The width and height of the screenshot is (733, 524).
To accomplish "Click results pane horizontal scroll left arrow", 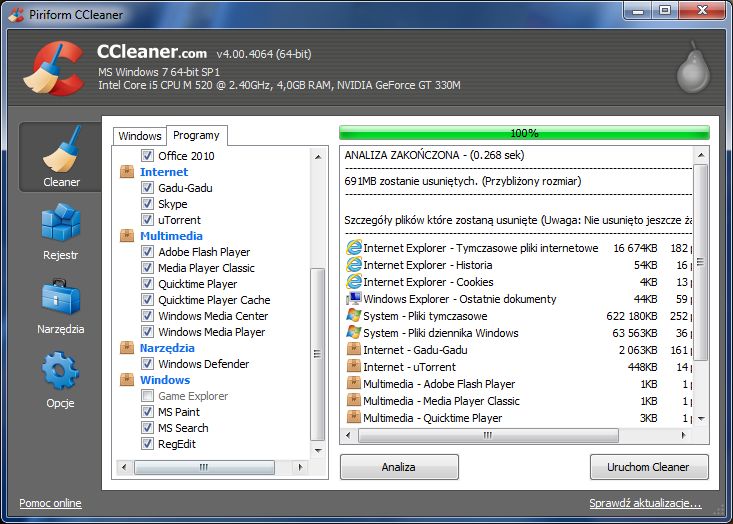I will (348, 435).
